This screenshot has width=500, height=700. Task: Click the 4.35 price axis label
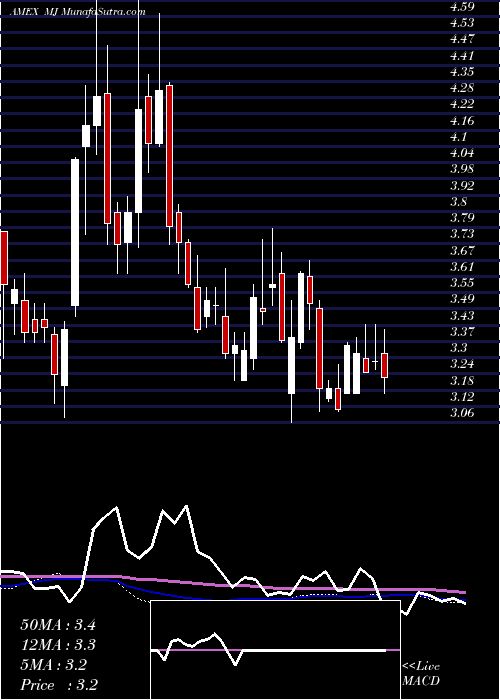[462, 71]
